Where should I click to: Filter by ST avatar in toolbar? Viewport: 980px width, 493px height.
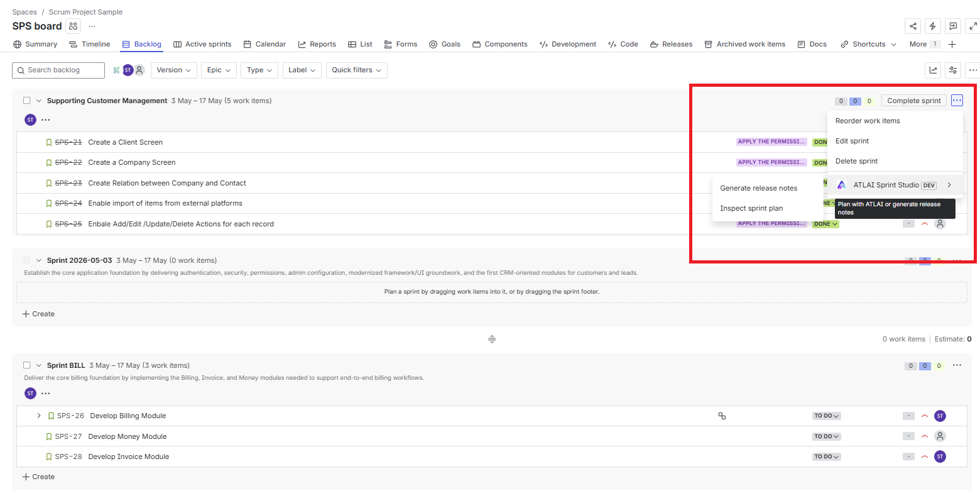click(128, 70)
